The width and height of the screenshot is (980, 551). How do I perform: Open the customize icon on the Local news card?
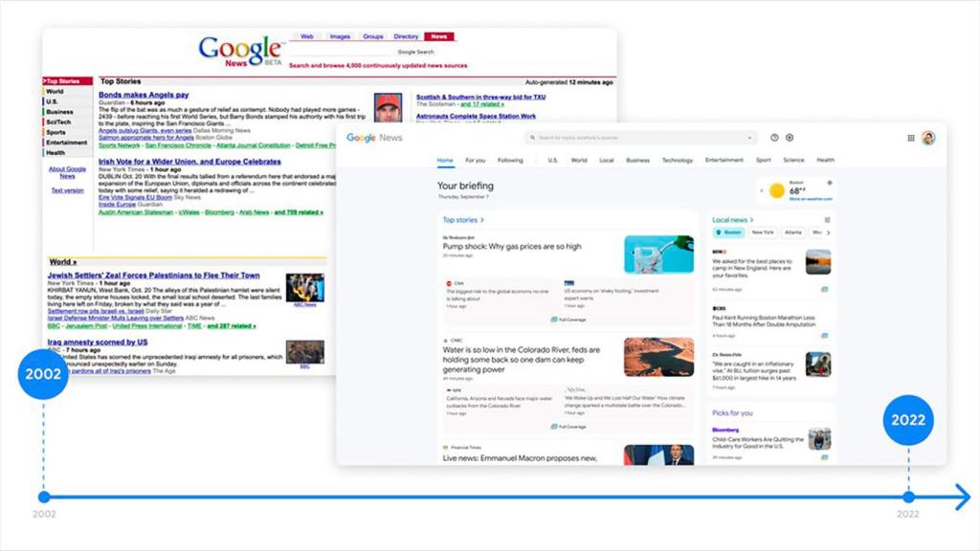[x=826, y=217]
